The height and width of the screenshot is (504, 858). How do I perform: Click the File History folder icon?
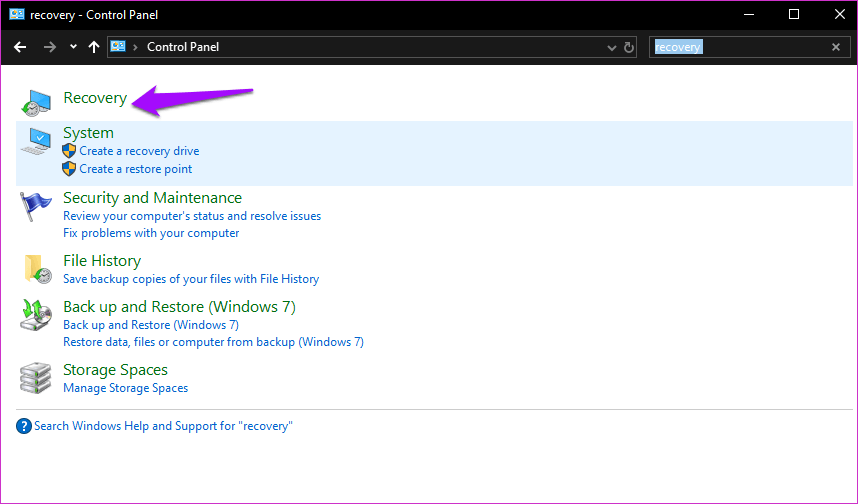37,269
